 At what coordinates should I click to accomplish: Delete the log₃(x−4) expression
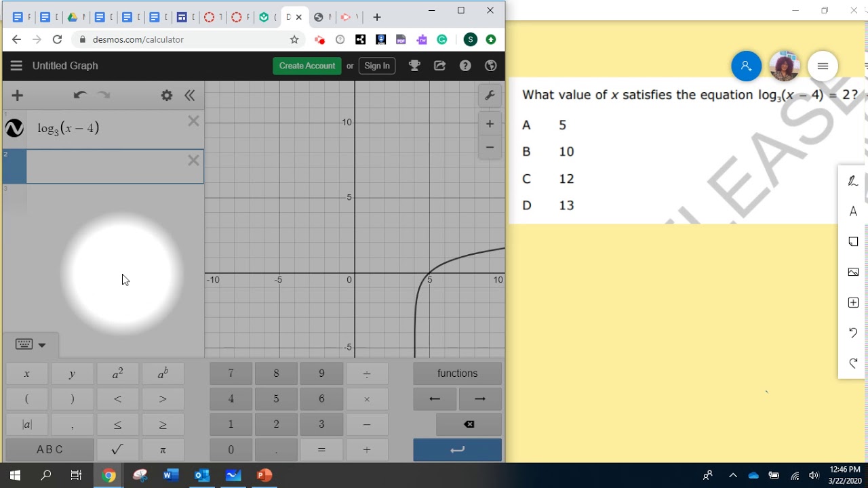(x=193, y=121)
